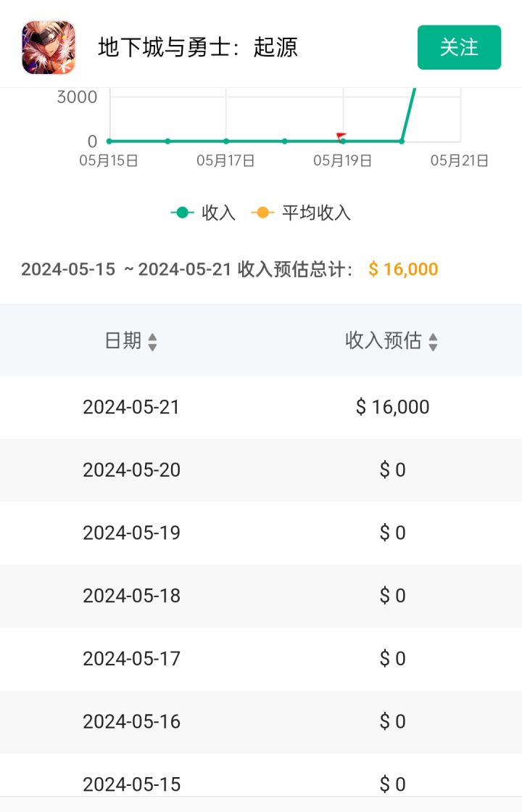Click the 地下城与勇士：起源 title

coord(198,48)
